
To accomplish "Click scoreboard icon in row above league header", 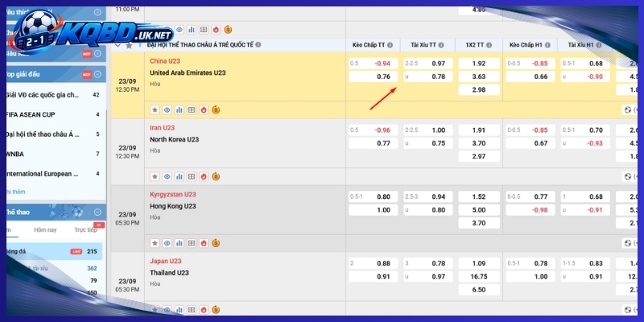I will (x=204, y=30).
